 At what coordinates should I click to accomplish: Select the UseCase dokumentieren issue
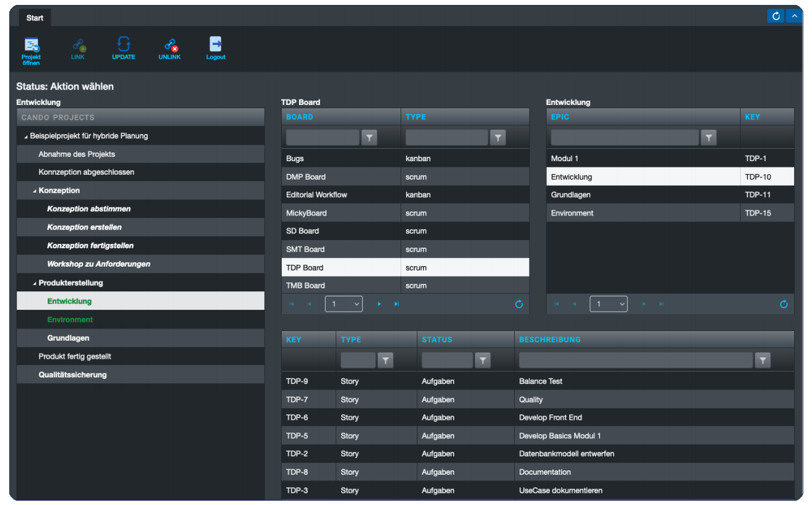click(x=538, y=491)
